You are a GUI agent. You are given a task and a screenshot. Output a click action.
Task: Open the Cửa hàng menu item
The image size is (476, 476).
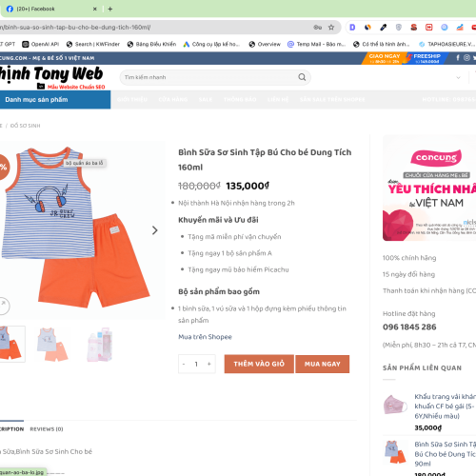[173, 100]
